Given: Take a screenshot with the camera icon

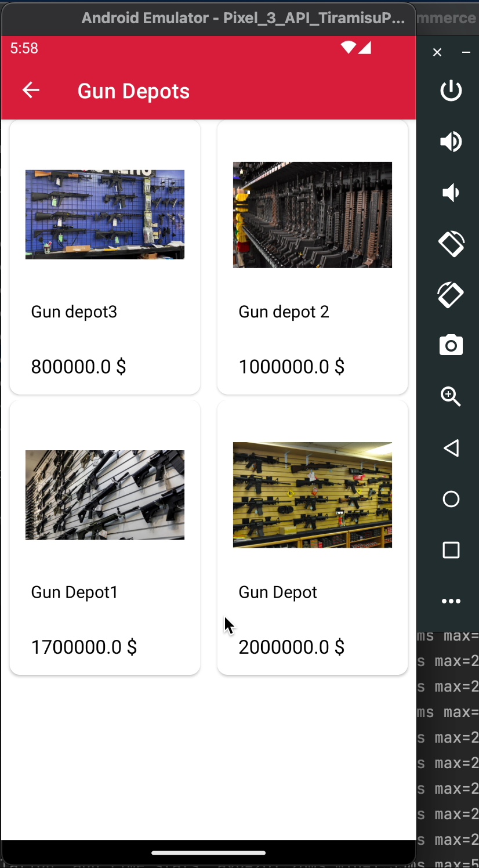Looking at the screenshot, I should tap(451, 345).
